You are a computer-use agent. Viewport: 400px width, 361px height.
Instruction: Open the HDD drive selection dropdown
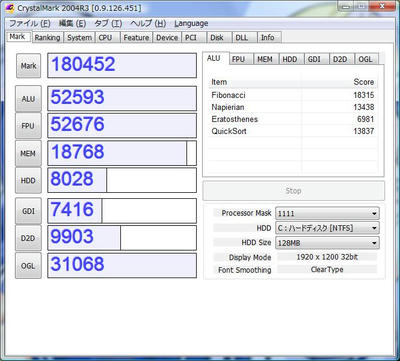(327, 228)
